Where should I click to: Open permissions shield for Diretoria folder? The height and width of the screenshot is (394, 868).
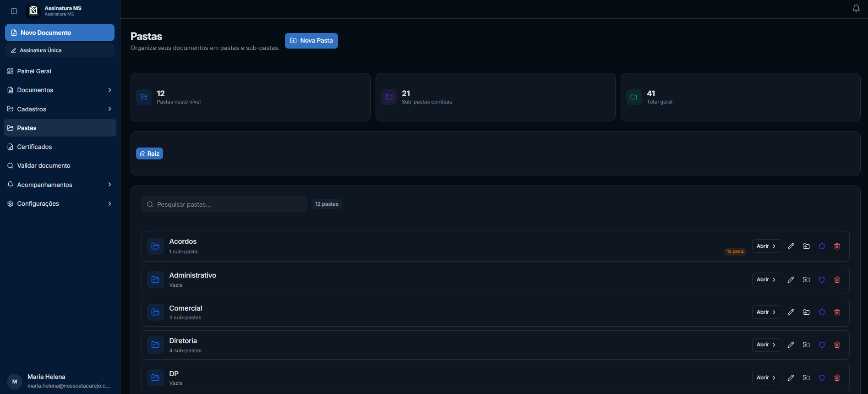pyautogui.click(x=822, y=345)
